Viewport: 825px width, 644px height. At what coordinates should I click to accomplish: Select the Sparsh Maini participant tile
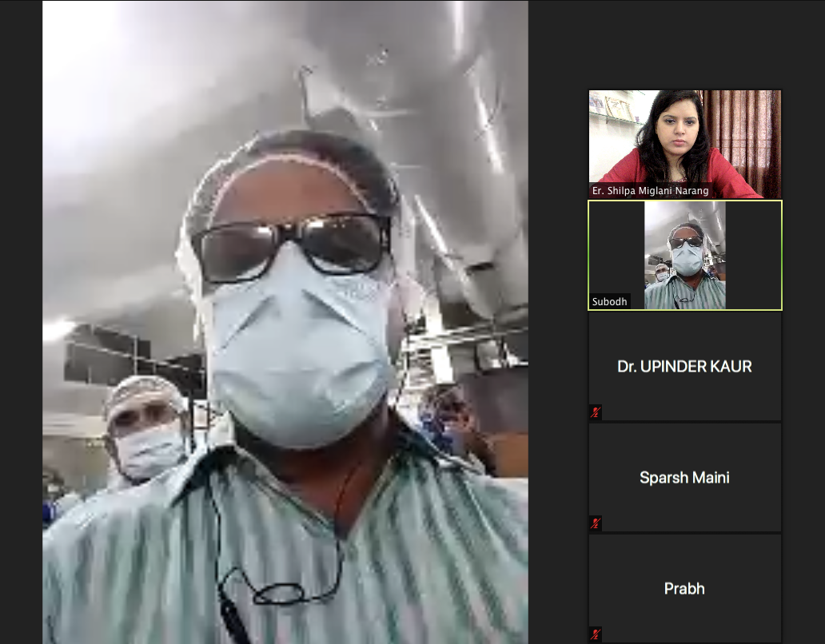[x=684, y=477]
